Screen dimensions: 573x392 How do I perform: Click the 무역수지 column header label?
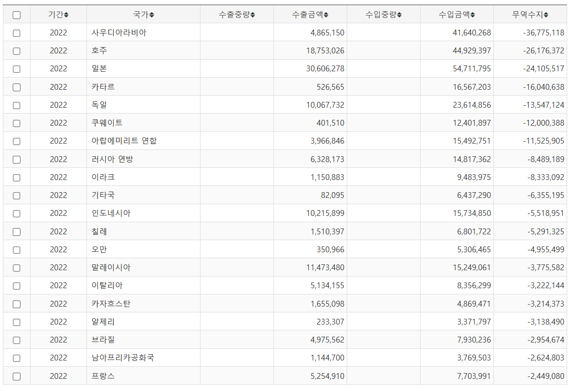coord(528,15)
